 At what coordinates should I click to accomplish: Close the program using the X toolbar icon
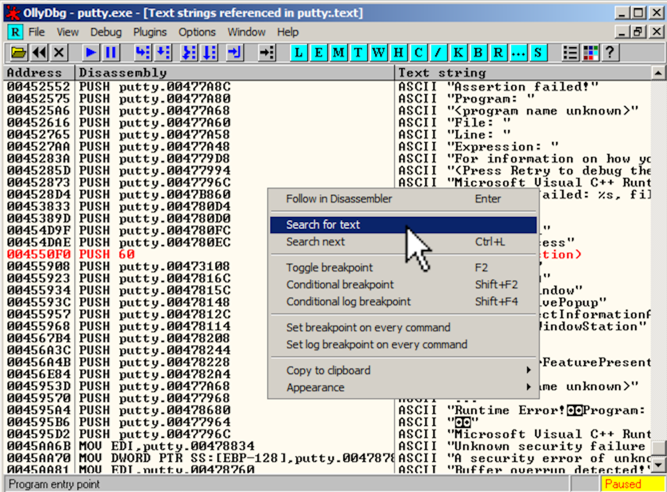click(x=59, y=53)
